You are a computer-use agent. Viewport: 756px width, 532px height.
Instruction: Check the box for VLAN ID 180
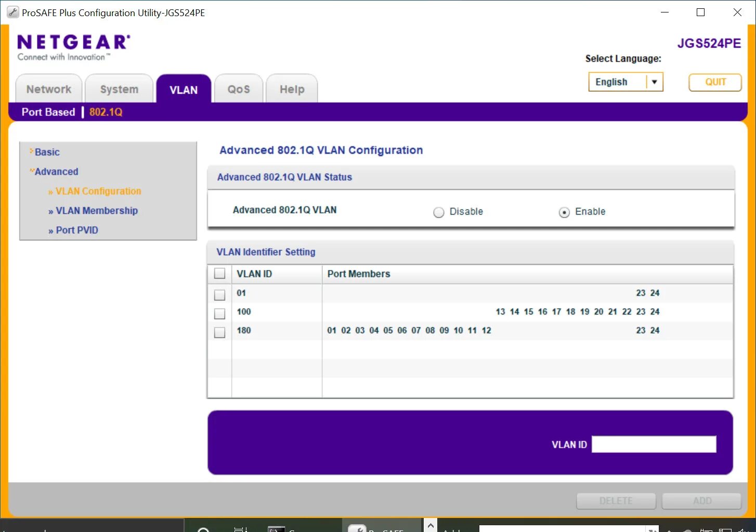[220, 332]
